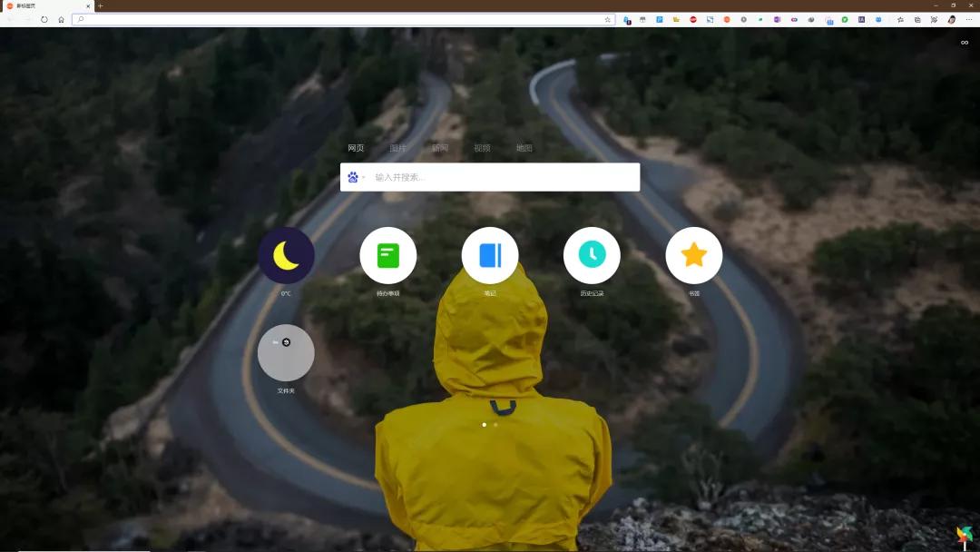Reload the page with refresh button
This screenshot has height=552, width=980.
click(x=44, y=19)
